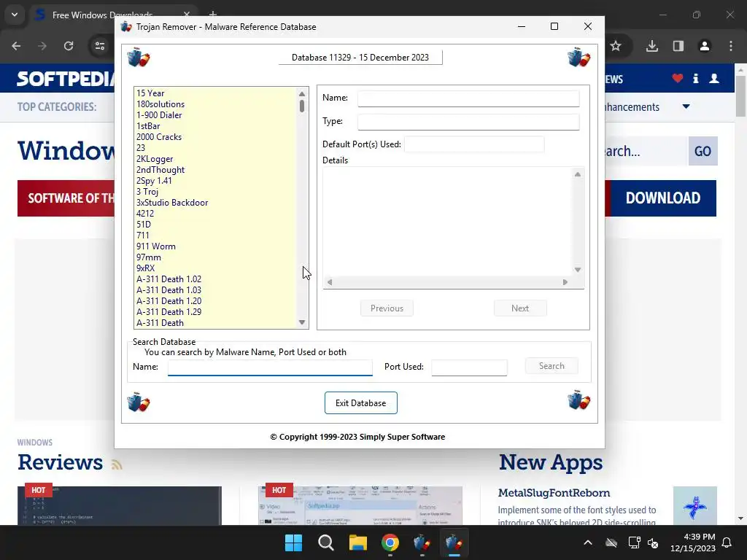This screenshot has width=747, height=560.
Task: Open taskbar Search icon
Action: (326, 542)
